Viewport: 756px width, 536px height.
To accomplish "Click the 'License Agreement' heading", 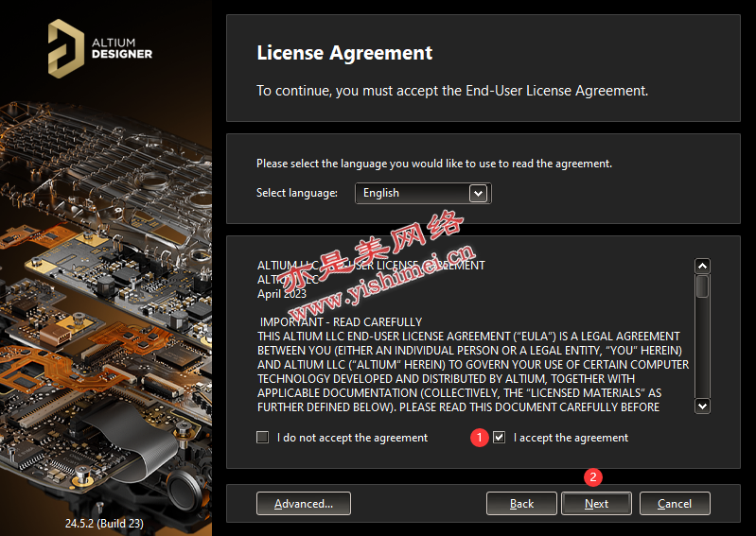I will coord(344,53).
